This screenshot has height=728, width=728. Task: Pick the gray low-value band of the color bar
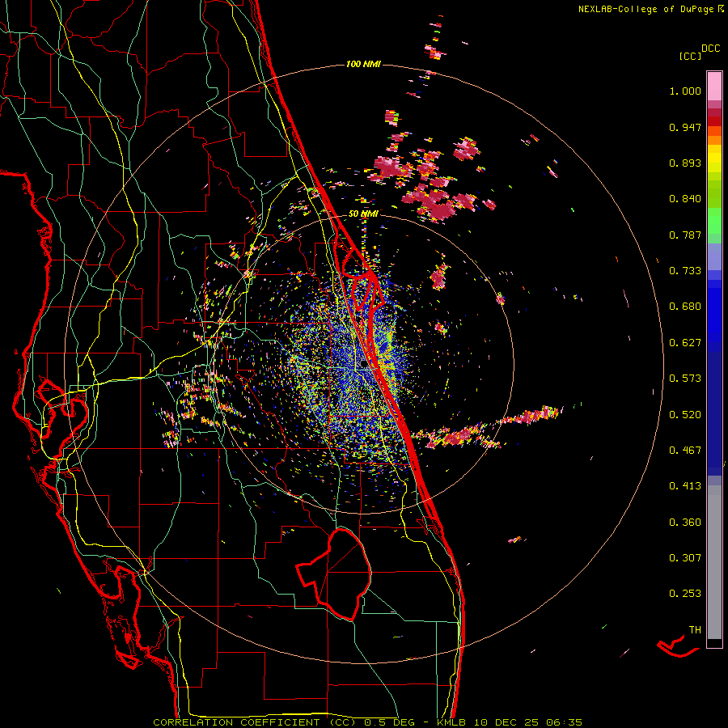coord(714,562)
